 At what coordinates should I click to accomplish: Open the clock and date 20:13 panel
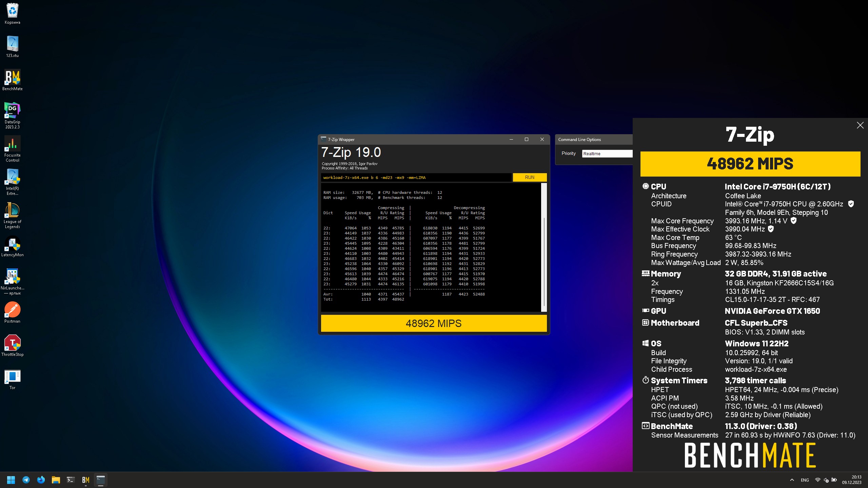click(851, 480)
